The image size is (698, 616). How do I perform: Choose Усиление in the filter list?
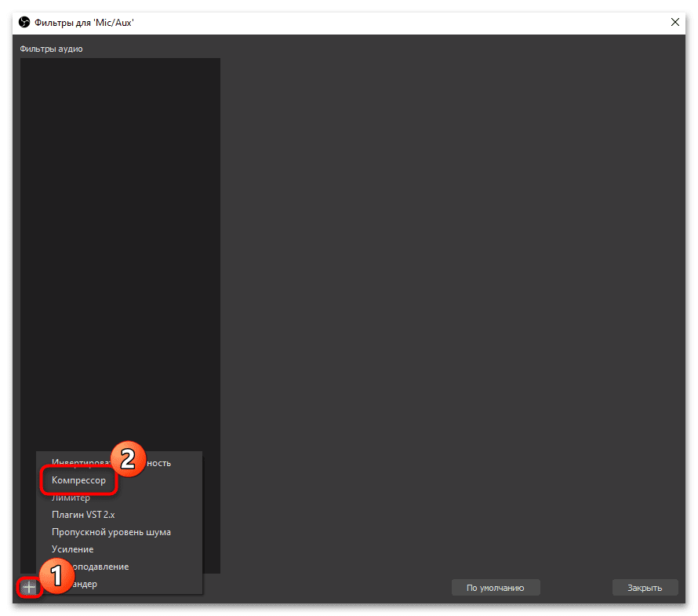coord(73,549)
